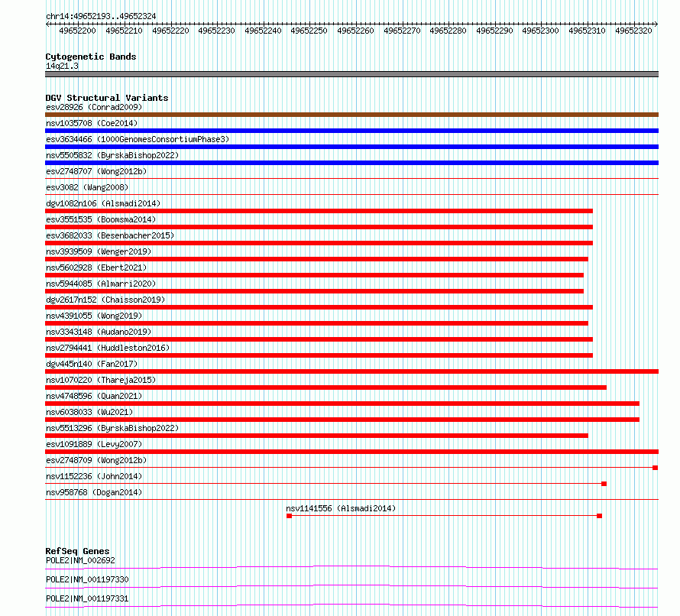Click the 14q21.3 band label
680x616 pixels.
[x=62, y=66]
